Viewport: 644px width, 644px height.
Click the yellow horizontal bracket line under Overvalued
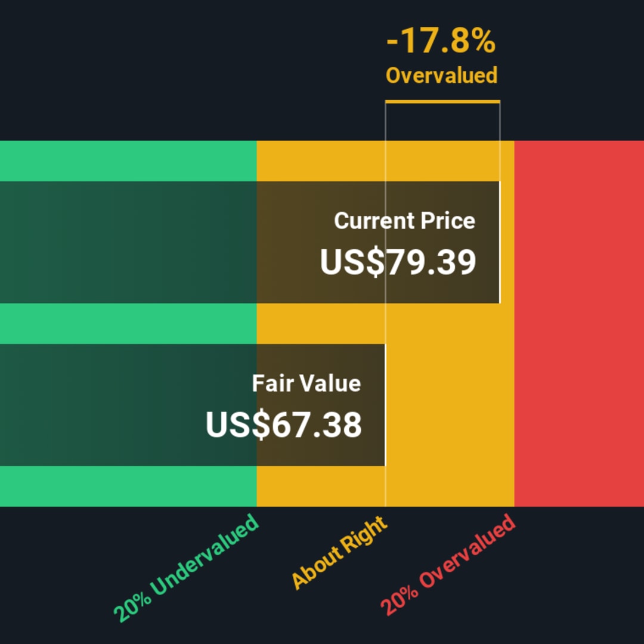[x=442, y=101]
